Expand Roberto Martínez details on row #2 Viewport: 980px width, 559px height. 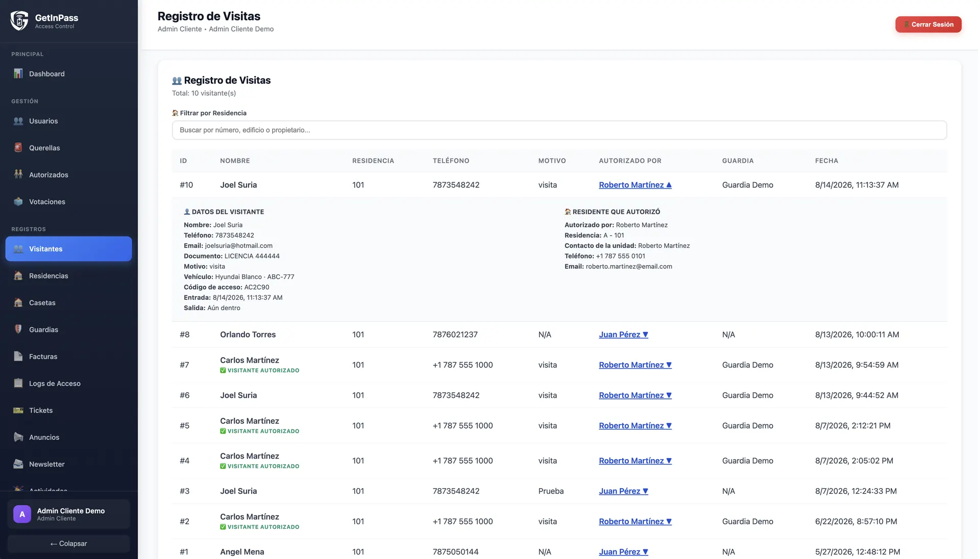pos(635,521)
